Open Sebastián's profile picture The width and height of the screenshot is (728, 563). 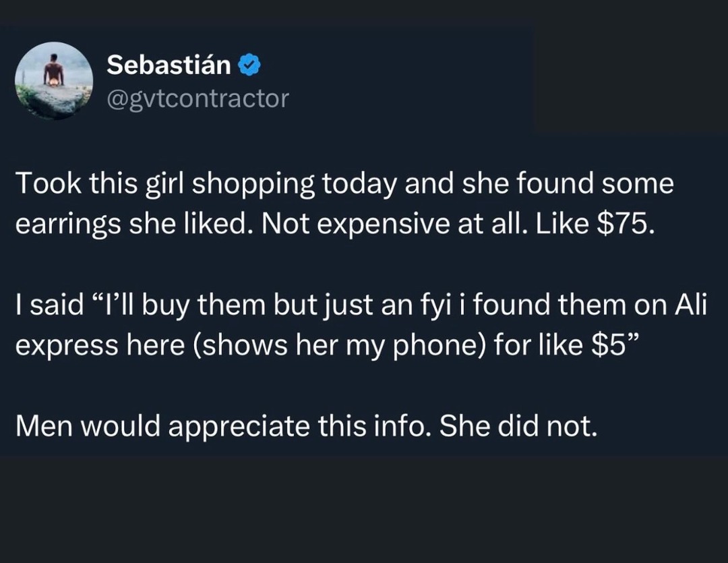(x=54, y=82)
